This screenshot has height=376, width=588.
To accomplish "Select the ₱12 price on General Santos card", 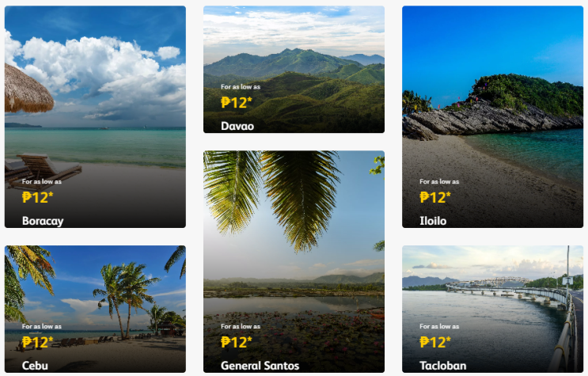I will [x=237, y=342].
